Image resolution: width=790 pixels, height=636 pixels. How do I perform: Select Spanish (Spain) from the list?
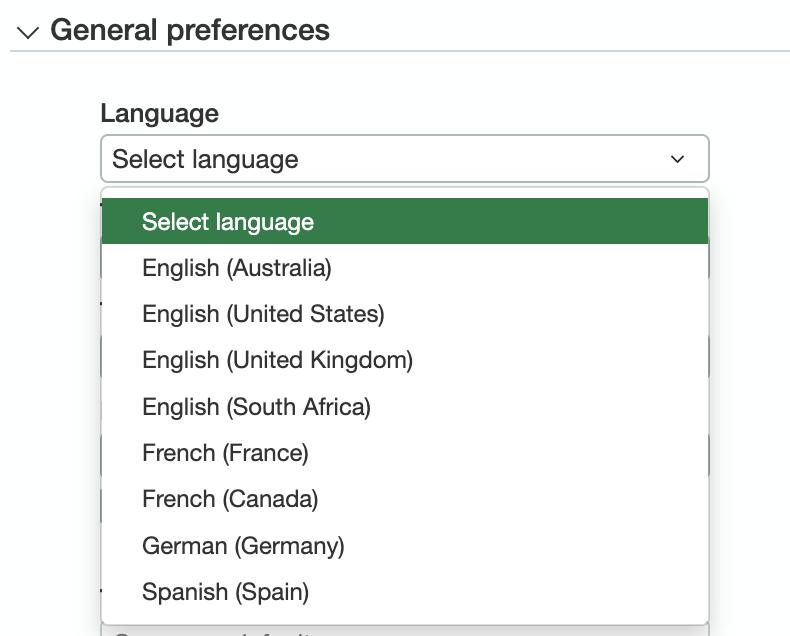pos(405,592)
